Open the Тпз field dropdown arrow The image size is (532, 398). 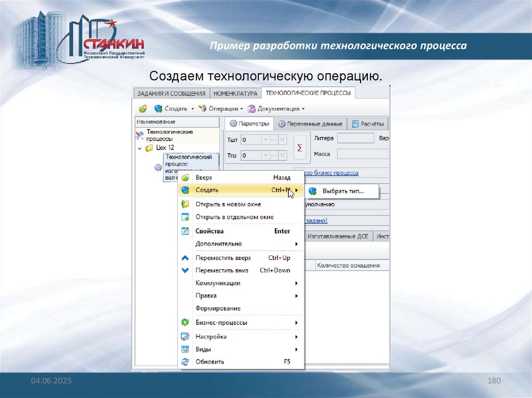pos(265,155)
